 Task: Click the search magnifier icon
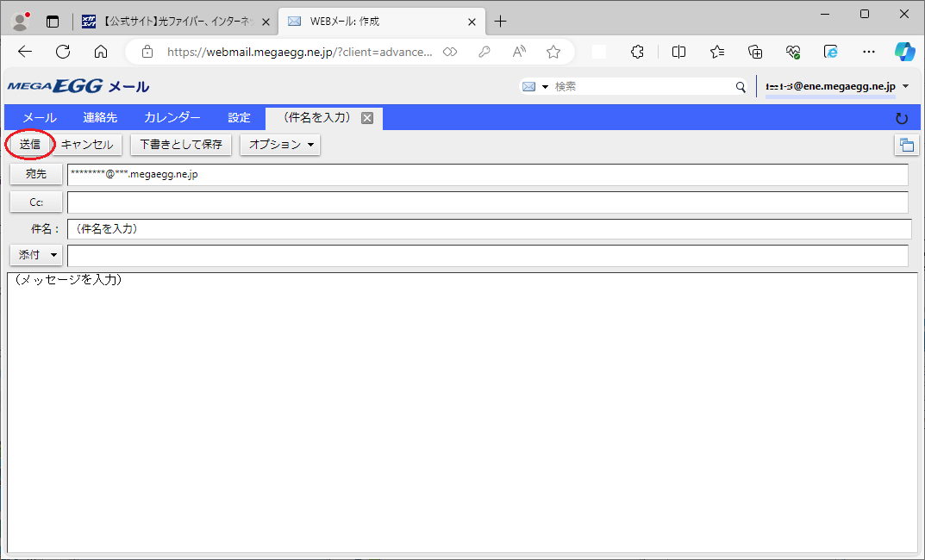(x=741, y=87)
